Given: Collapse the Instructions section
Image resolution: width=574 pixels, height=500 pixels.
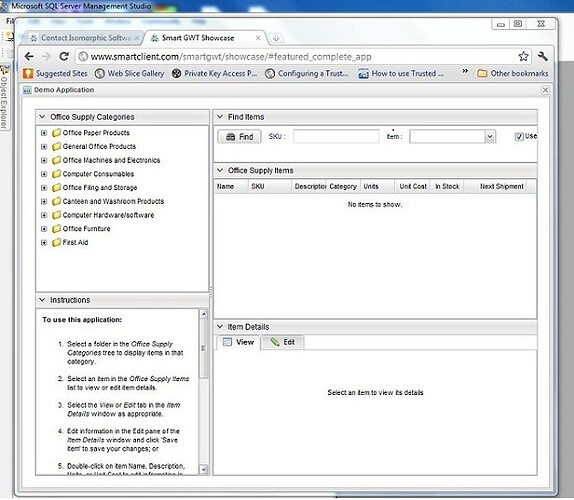Looking at the screenshot, I should 42,300.
